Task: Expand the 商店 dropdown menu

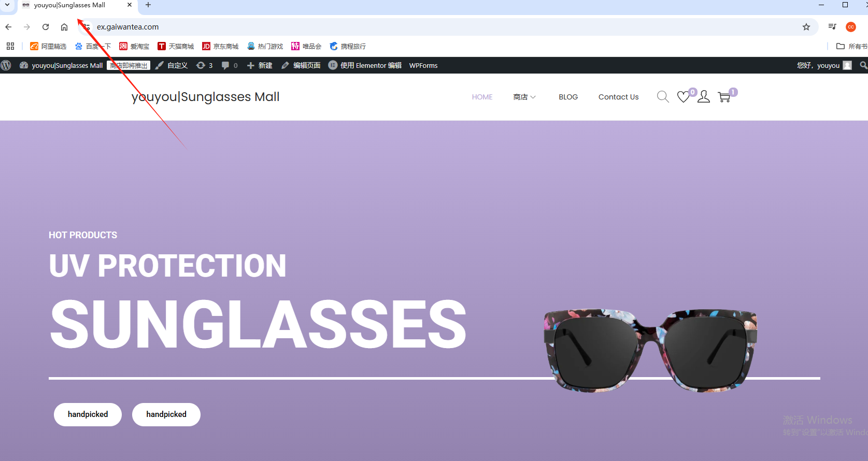Action: pyautogui.click(x=524, y=97)
